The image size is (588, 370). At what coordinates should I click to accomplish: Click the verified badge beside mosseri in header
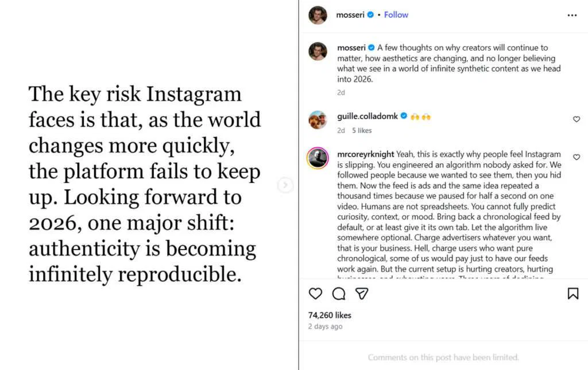(x=371, y=14)
